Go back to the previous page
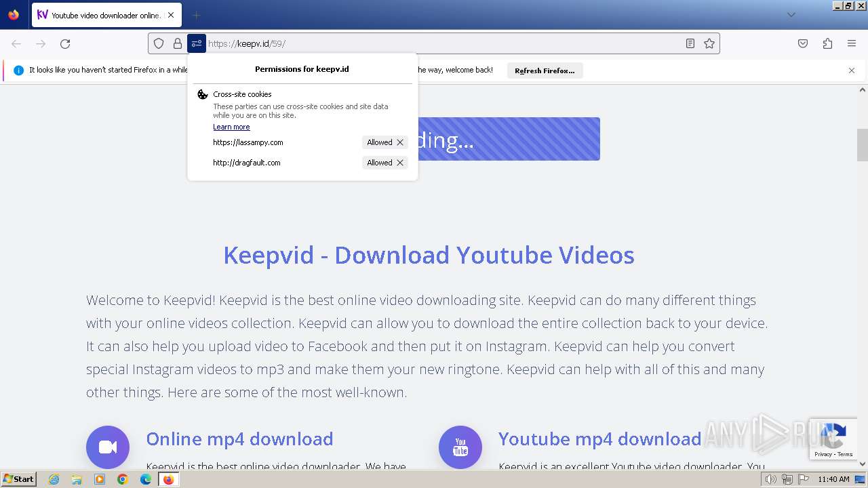Viewport: 868px width, 488px height. pos(16,43)
